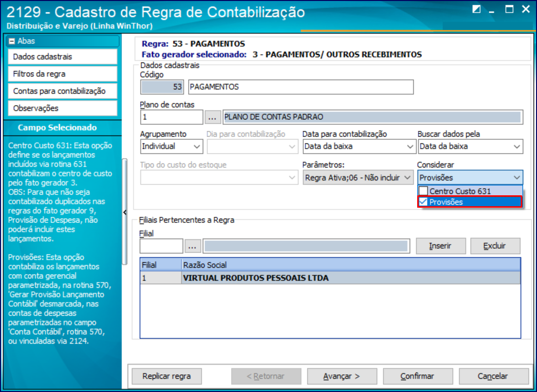Open the Data para contabilização dropdown
This screenshot has height=392, width=537.
click(359, 147)
